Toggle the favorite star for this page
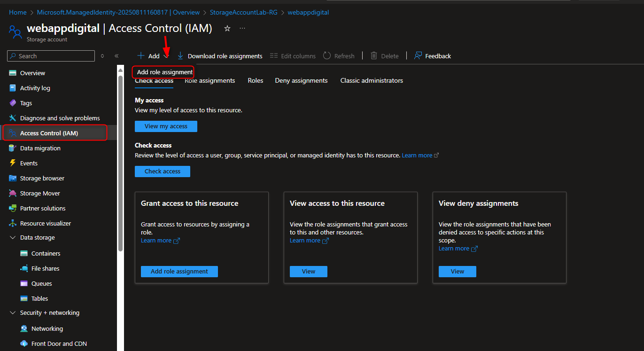The image size is (644, 351). [227, 28]
